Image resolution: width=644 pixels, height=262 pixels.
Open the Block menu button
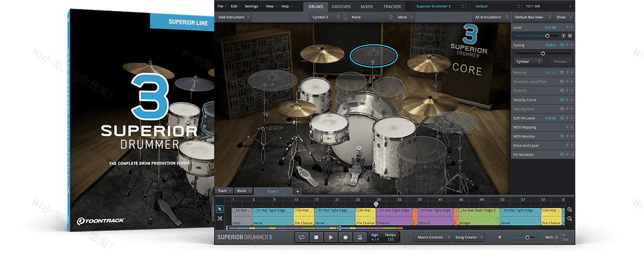pos(243,191)
